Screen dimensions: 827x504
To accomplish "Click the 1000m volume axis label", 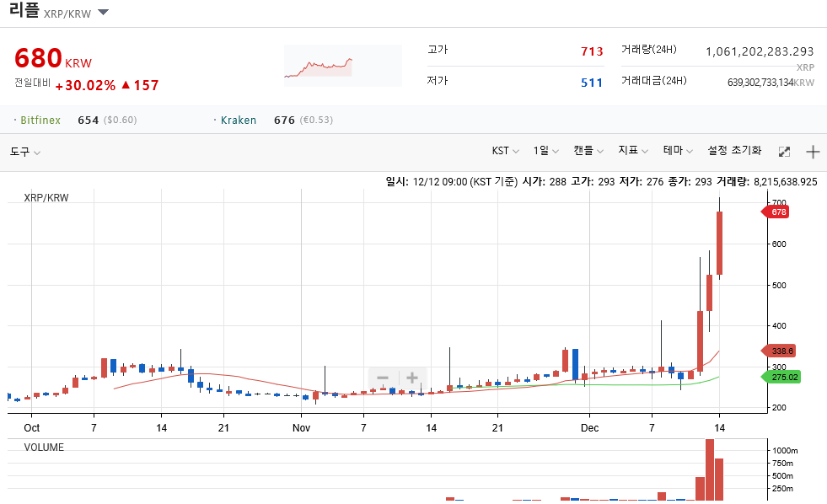I will pos(786,450).
